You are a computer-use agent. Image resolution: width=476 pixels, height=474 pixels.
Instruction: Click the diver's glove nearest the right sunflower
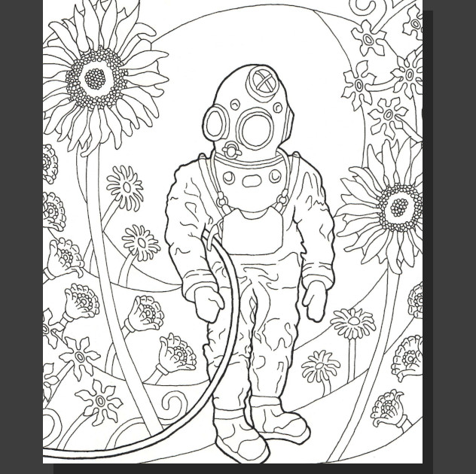click(316, 299)
